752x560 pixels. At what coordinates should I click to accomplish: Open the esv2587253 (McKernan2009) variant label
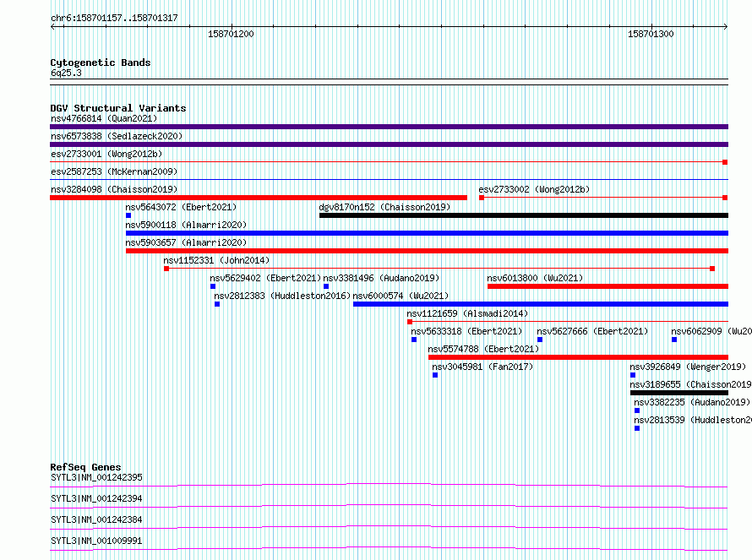114,171
